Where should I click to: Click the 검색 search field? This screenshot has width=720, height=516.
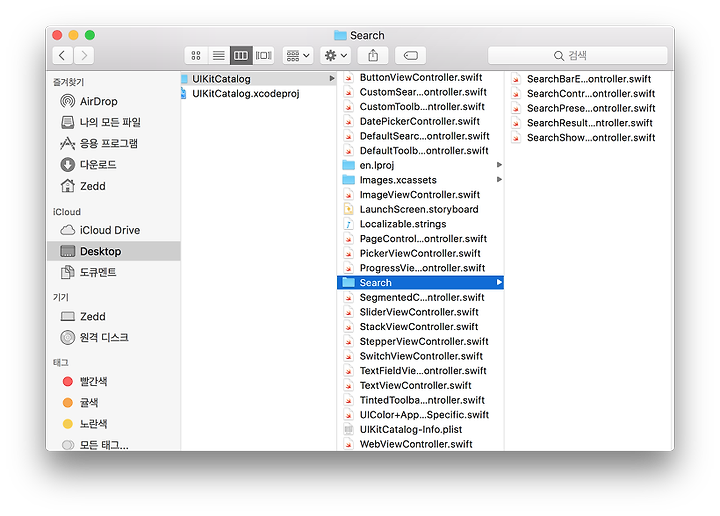click(578, 56)
